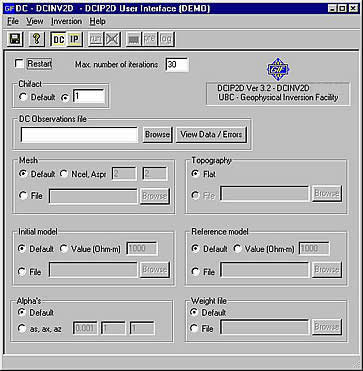Maximize the DCIP2D window
Screen dimensions: 363x371
341,9
